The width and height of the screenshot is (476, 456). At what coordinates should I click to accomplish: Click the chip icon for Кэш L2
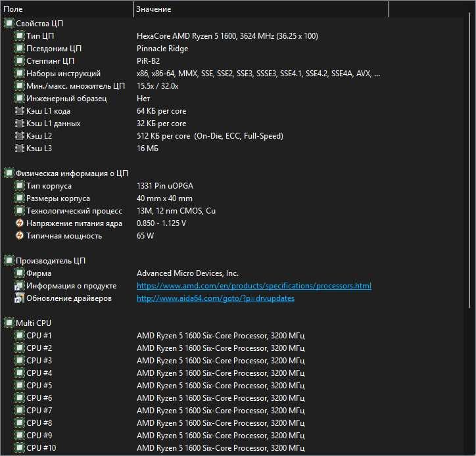click(x=19, y=135)
